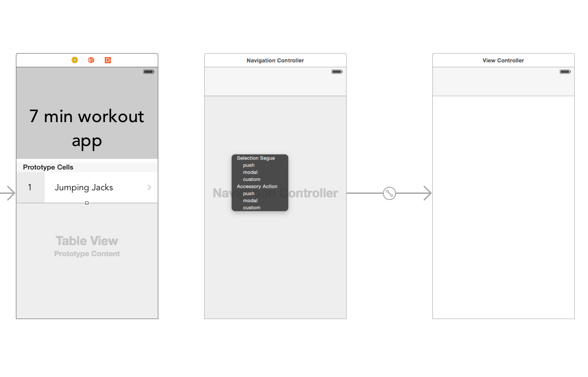Choose modal under Selection Segue
The image size is (588, 377).
(x=250, y=173)
